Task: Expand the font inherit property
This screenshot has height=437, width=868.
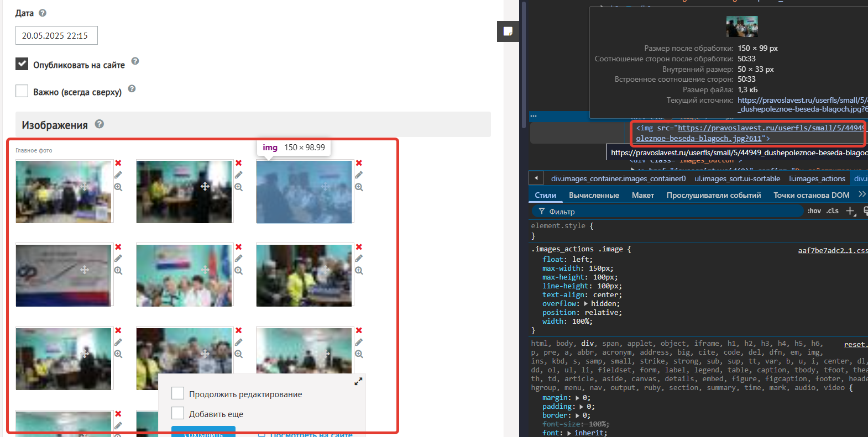Action: pyautogui.click(x=569, y=433)
